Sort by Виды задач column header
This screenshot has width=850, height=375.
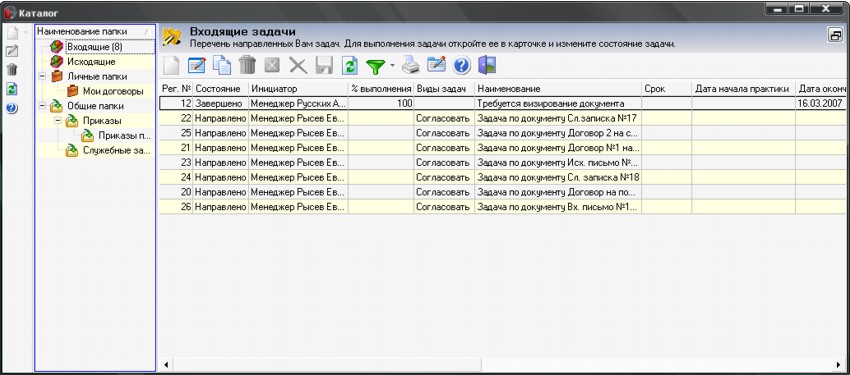click(445, 88)
